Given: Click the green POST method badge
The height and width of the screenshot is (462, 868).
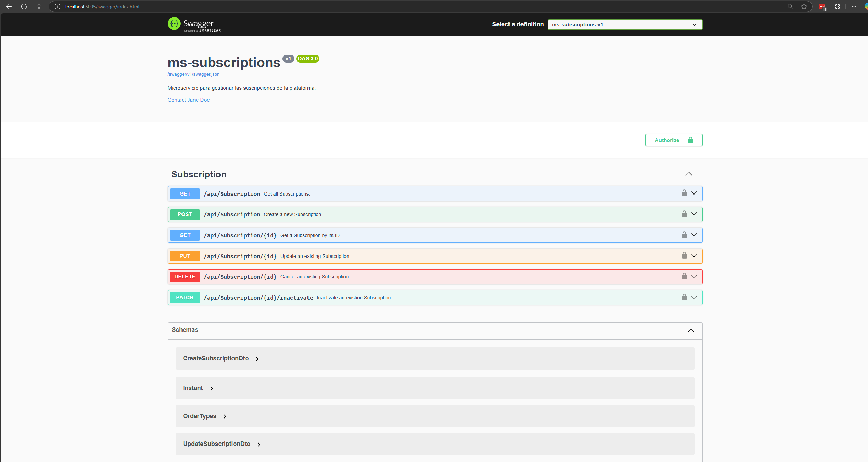Looking at the screenshot, I should coord(185,214).
